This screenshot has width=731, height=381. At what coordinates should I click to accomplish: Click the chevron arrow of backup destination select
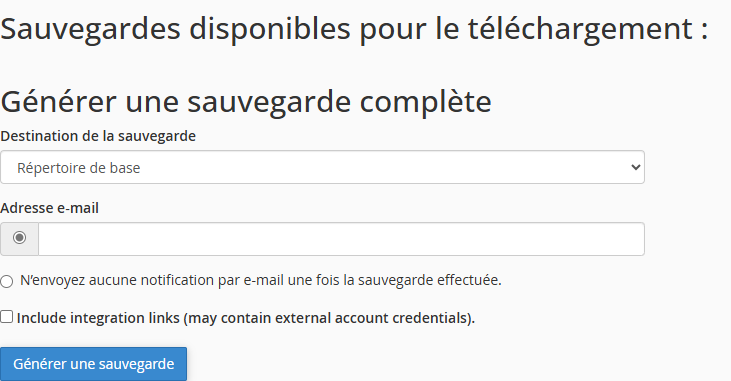pos(635,167)
